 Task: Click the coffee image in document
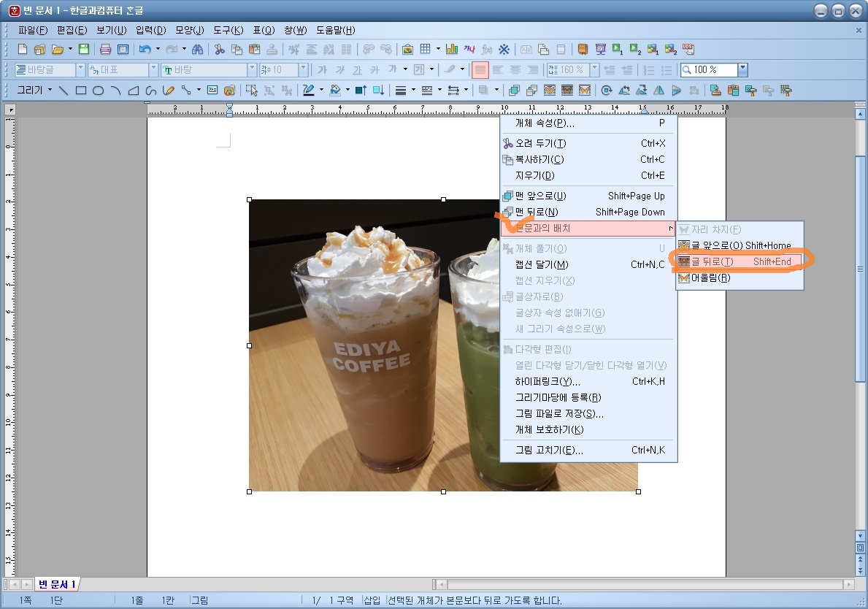(375, 345)
